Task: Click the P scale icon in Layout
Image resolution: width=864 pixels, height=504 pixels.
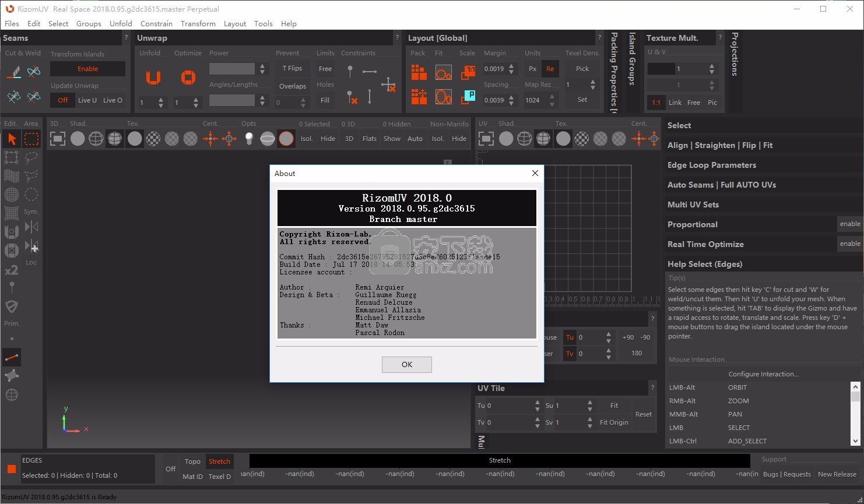Action: coord(468,96)
